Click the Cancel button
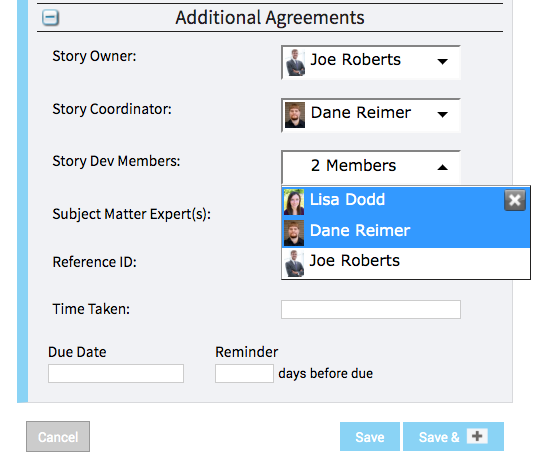The width and height of the screenshot is (552, 472). tap(58, 436)
